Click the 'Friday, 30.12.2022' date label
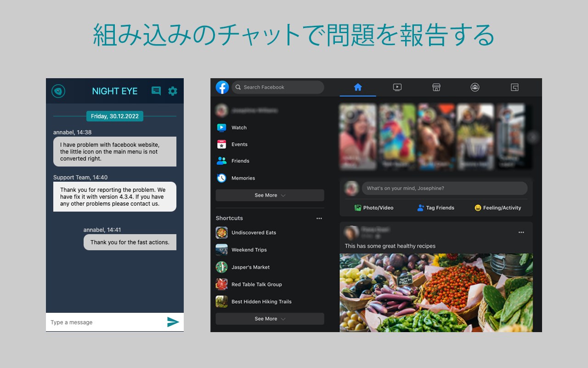This screenshot has width=588, height=368. (x=115, y=116)
